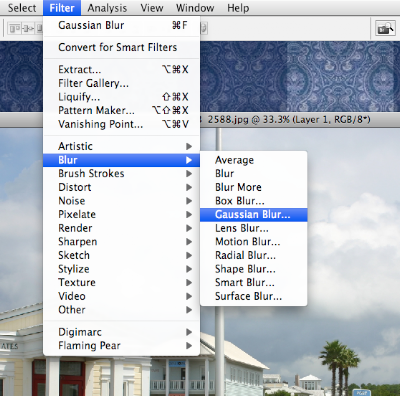400x396 pixels.
Task: Choose Box Blur...
Action: coord(253,201)
